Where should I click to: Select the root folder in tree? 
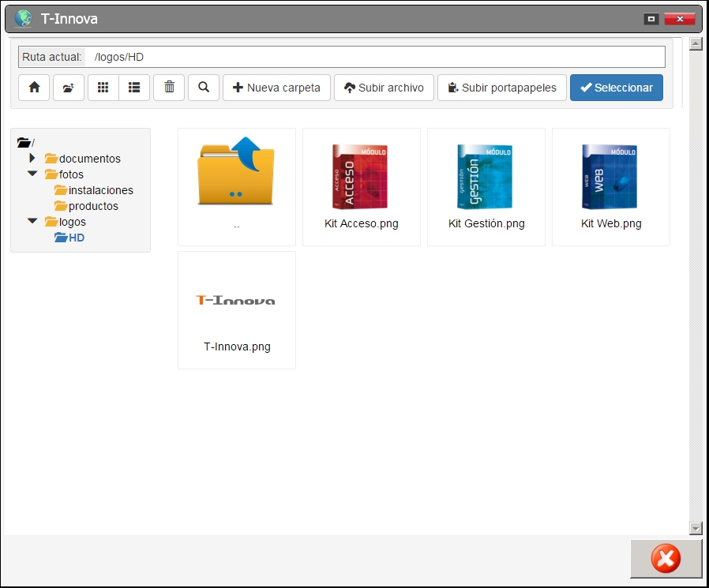pos(26,143)
